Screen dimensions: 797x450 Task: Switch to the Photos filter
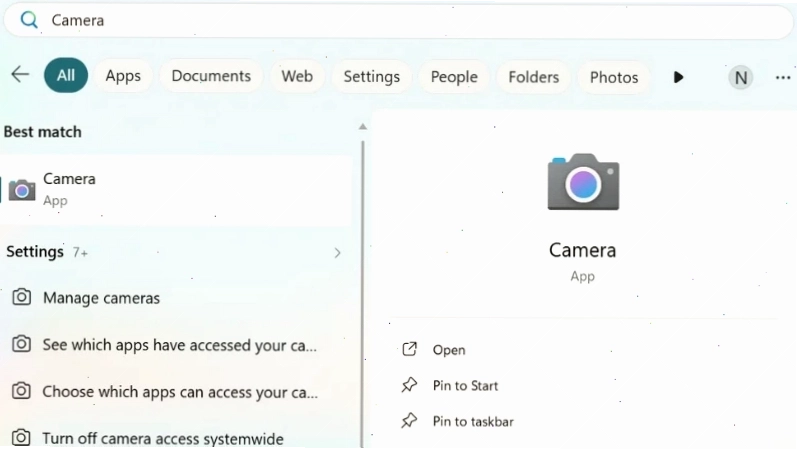[614, 78]
